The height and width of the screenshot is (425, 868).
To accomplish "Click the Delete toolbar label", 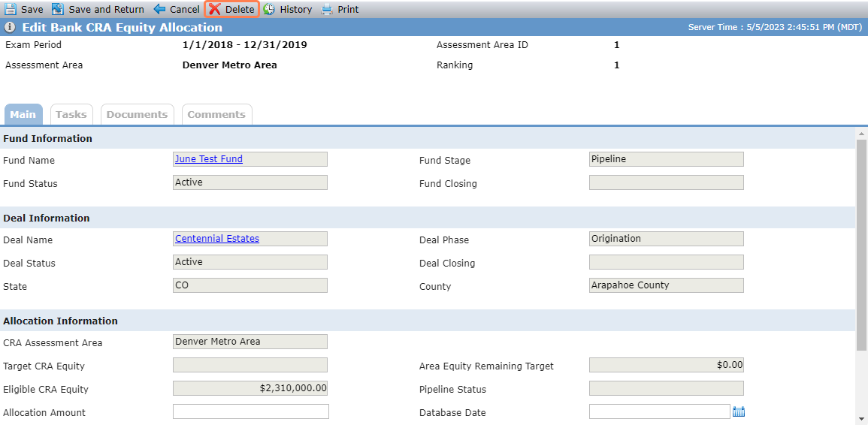I will click(240, 10).
